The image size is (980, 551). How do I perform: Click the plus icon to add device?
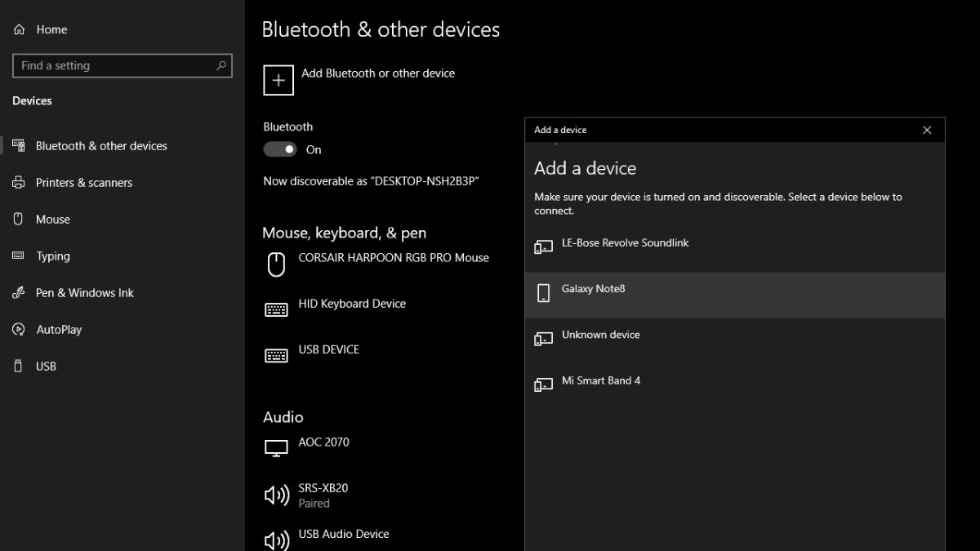click(278, 80)
